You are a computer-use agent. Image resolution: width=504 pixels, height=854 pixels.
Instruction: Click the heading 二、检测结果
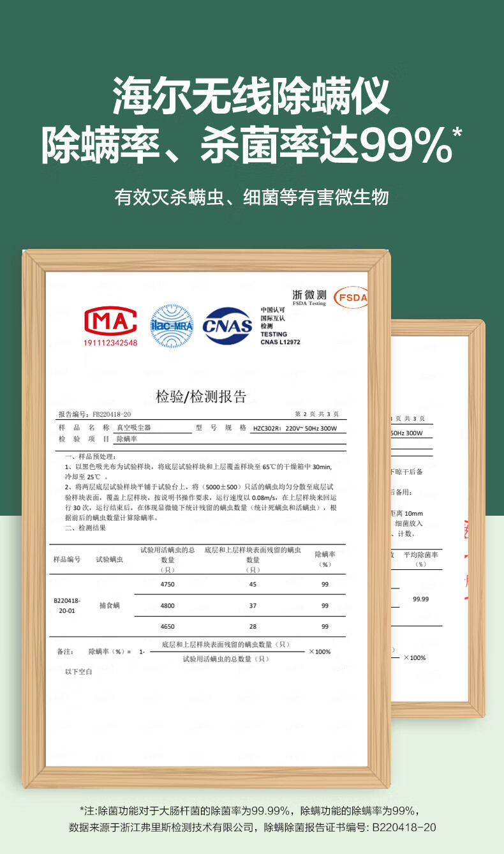pos(85,528)
